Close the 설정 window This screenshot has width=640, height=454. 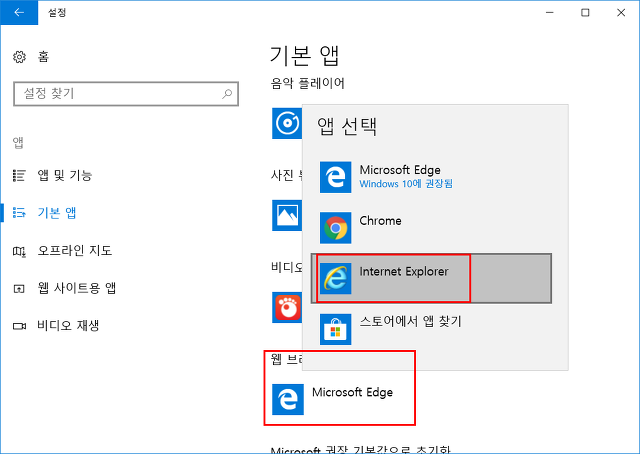click(x=621, y=13)
